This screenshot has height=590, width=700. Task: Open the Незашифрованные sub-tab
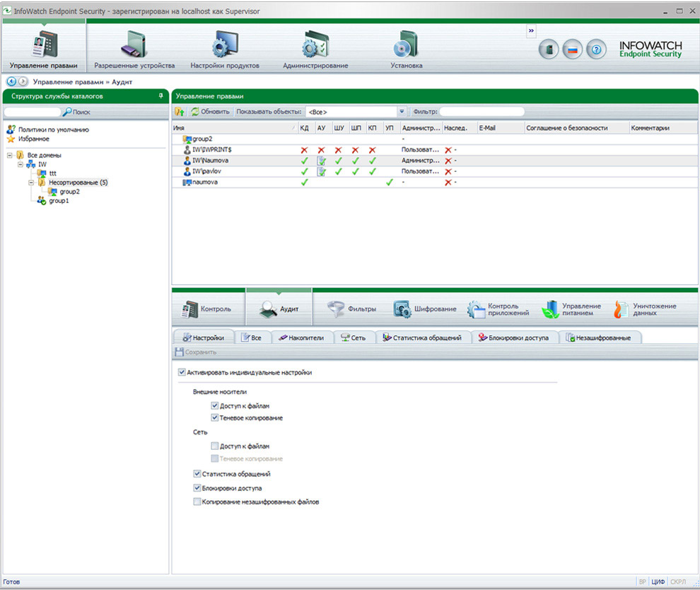[599, 337]
